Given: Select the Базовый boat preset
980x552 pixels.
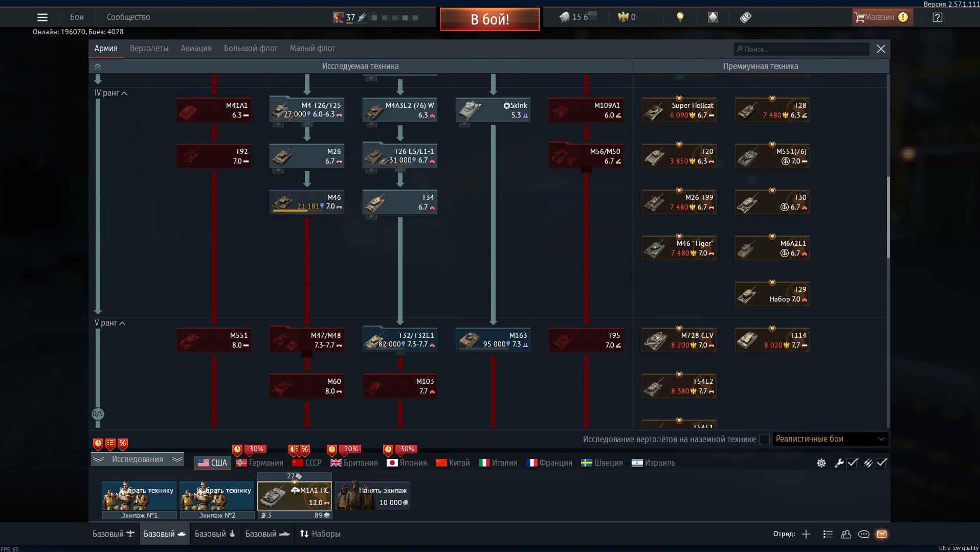Looking at the screenshot, I should tap(268, 534).
